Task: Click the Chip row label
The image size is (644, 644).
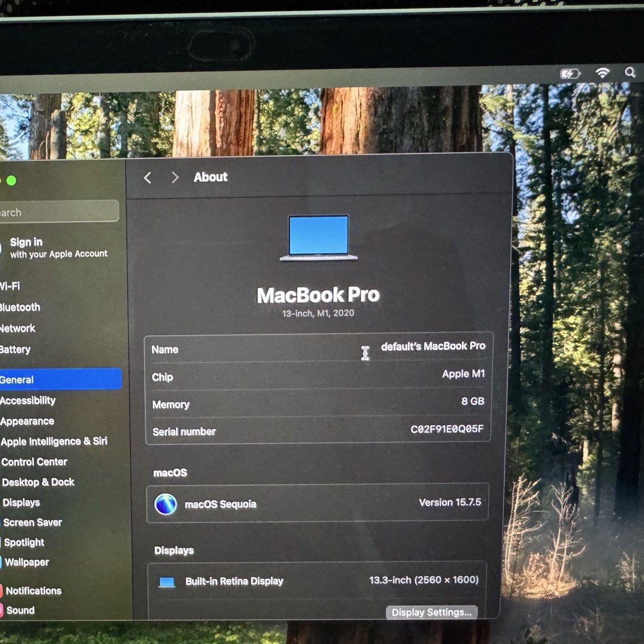Action: (162, 377)
